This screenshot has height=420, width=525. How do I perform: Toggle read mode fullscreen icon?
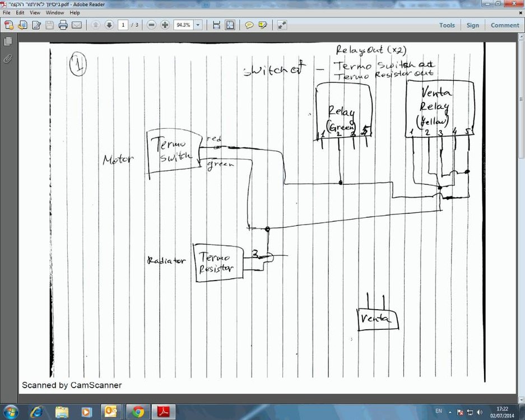pyautogui.click(x=282, y=25)
